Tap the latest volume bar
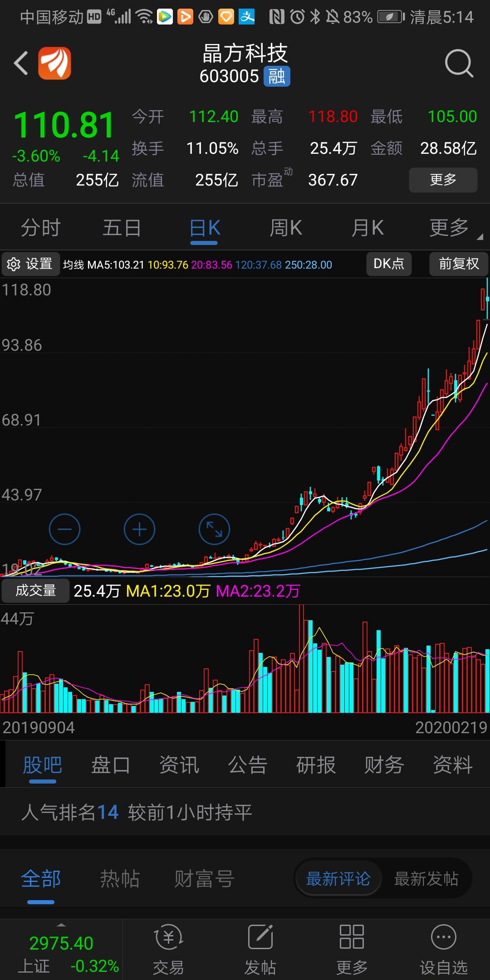Viewport: 490px width, 980px height. point(487,681)
